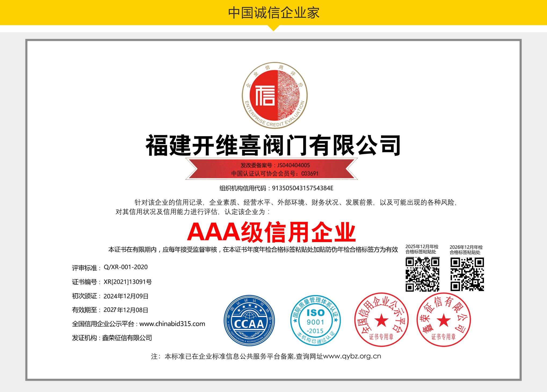Click the 组织机构信用代码 number line
547x392 pixels.
pyautogui.click(x=276, y=188)
